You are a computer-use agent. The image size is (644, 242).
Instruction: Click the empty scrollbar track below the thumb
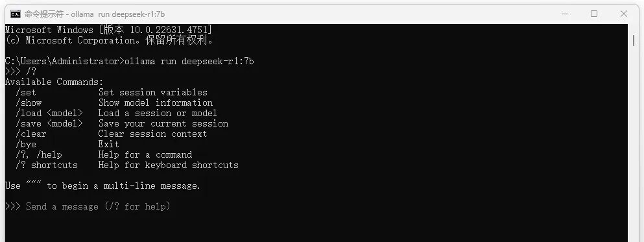[634, 144]
